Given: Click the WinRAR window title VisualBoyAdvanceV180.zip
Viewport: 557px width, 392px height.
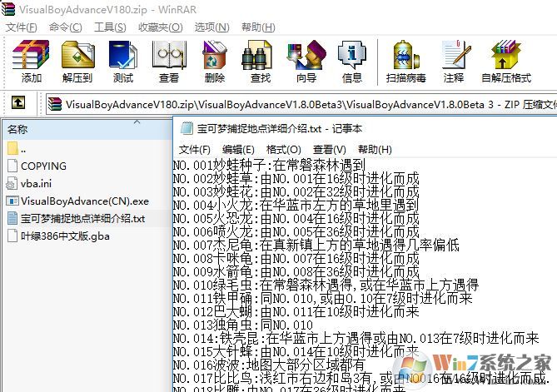Looking at the screenshot, I should 108,10.
